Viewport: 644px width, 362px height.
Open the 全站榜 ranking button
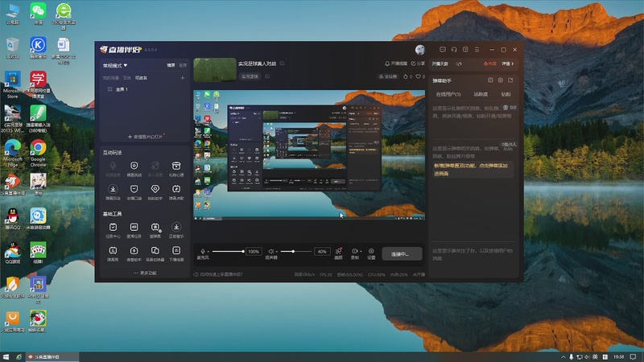point(388,76)
